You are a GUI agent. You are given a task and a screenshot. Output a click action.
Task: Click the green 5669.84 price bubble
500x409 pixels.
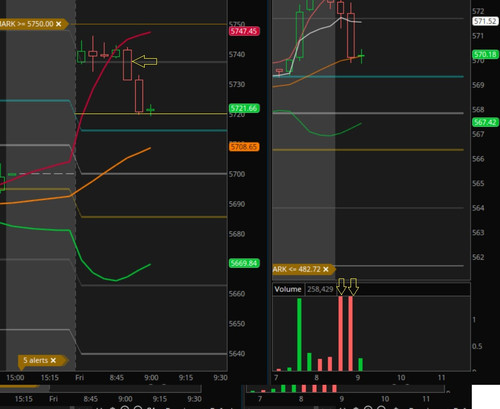click(244, 263)
